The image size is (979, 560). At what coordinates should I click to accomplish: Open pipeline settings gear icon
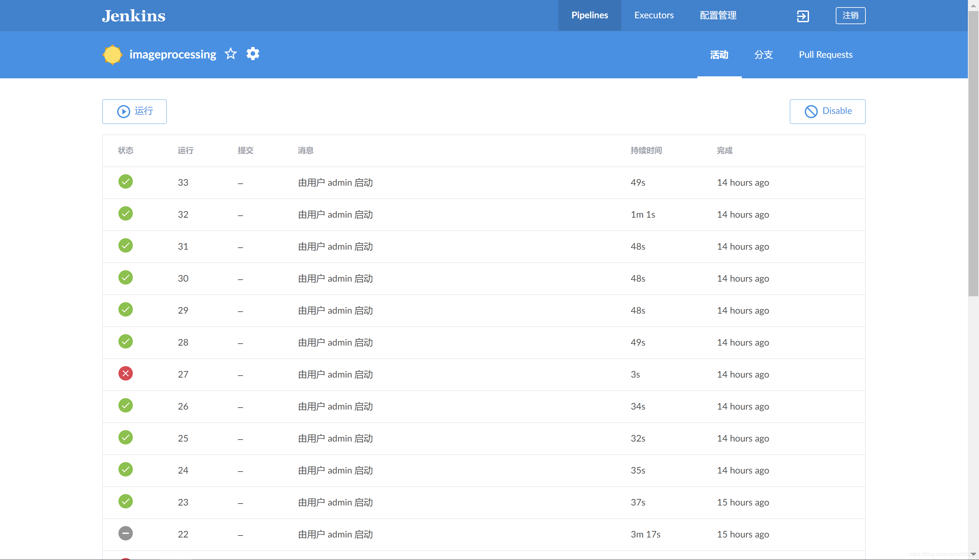(x=253, y=54)
